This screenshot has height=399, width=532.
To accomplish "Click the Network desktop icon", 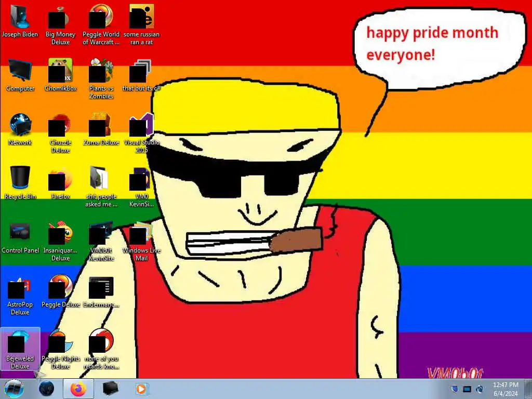I will click(20, 129).
